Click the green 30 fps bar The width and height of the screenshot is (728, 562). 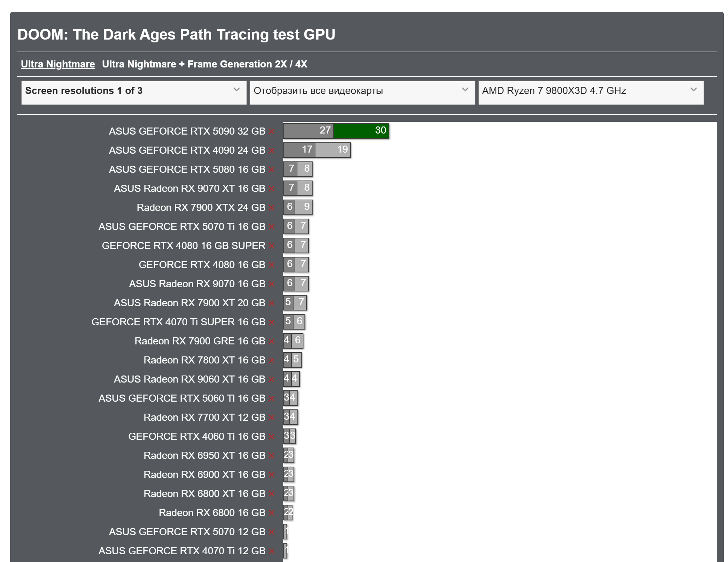tap(361, 131)
